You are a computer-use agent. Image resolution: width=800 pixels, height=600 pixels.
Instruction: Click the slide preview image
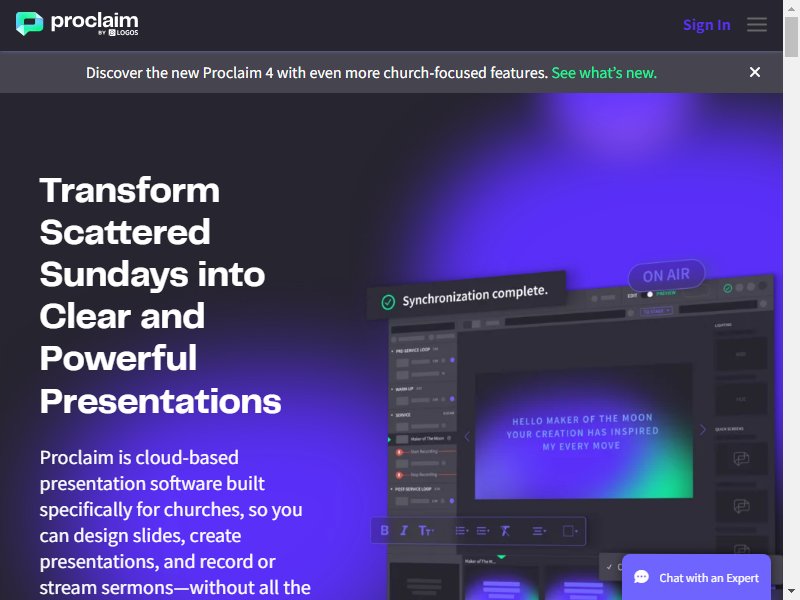pos(584,431)
